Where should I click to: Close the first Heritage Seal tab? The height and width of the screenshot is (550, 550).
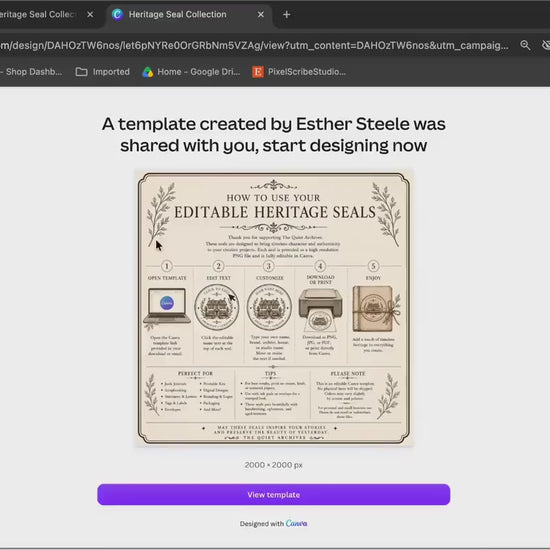90,14
